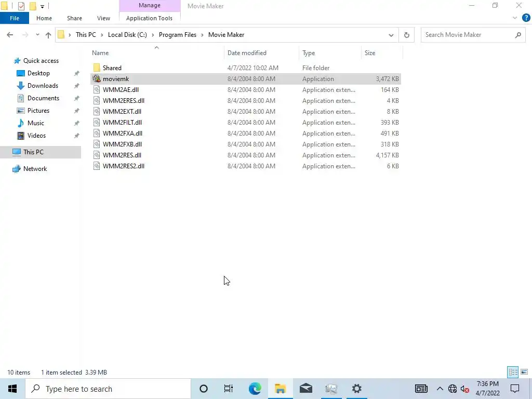The width and height of the screenshot is (532, 399).
Task: Open Mail app from taskbar
Action: (305, 389)
